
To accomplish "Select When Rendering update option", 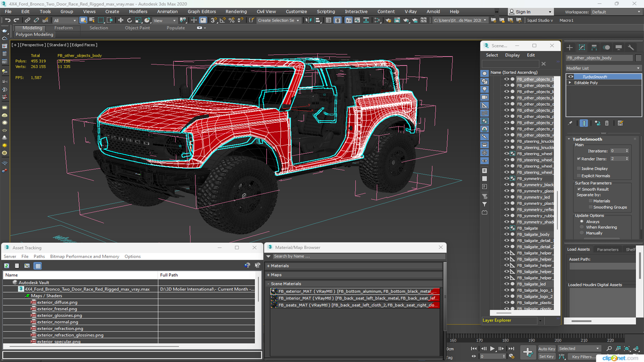I will tap(582, 227).
